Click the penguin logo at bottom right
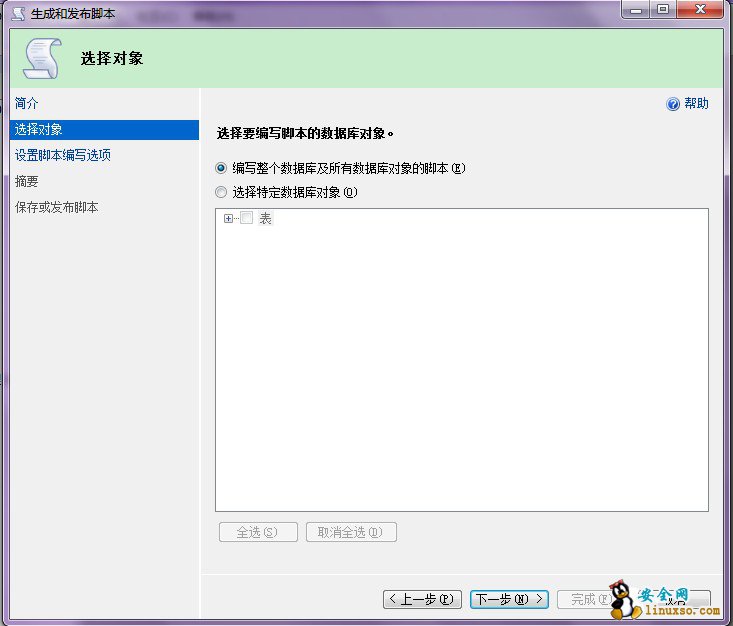The height and width of the screenshot is (626, 733). [x=624, y=600]
